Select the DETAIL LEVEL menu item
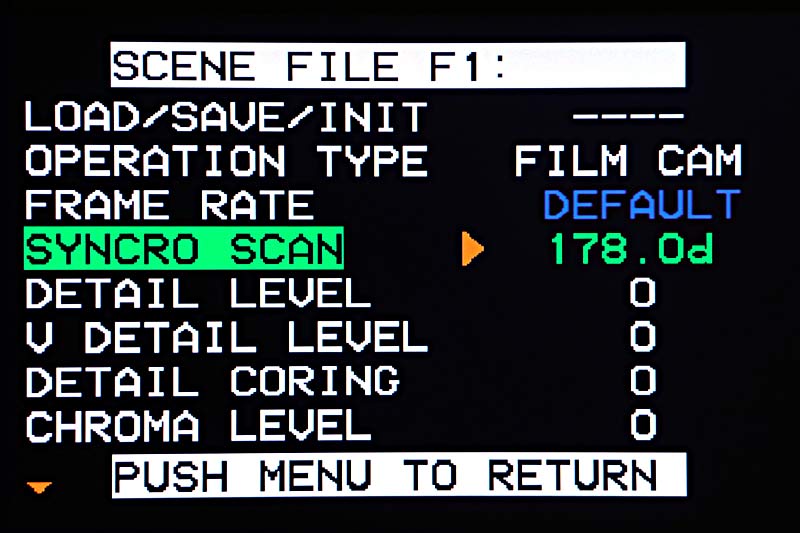The height and width of the screenshot is (533, 800). point(198,294)
